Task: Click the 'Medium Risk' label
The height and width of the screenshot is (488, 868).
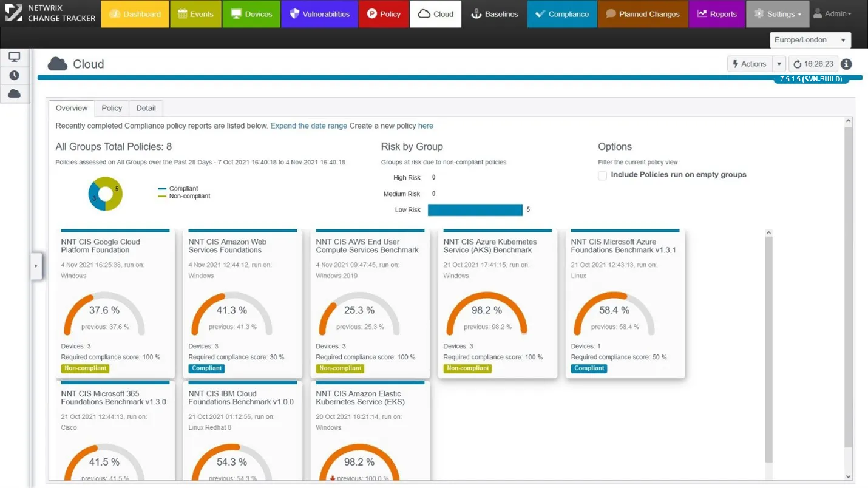Action: (402, 194)
